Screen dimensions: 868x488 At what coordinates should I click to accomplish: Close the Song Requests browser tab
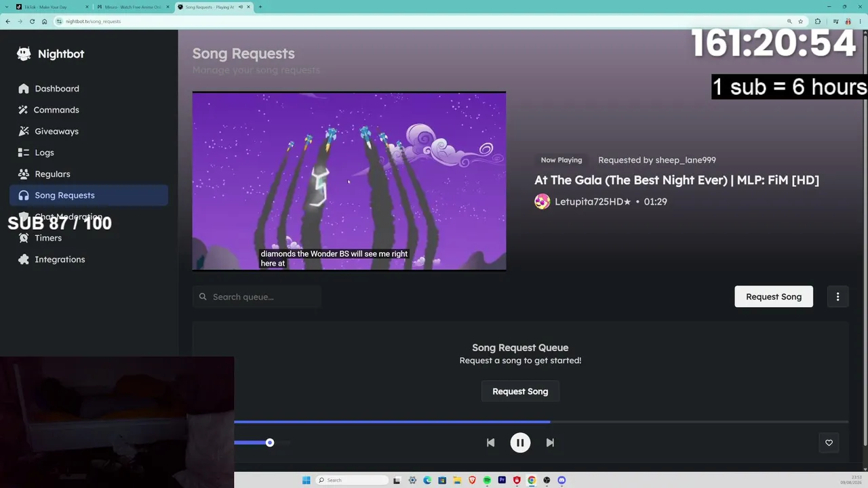coord(248,7)
